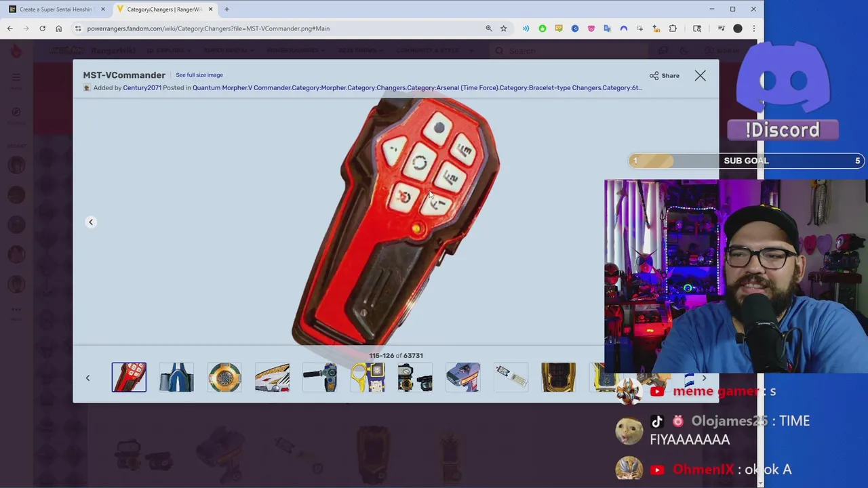Select the purple-blue blaster morpher thumbnail
The image size is (868, 488).
coord(463,378)
